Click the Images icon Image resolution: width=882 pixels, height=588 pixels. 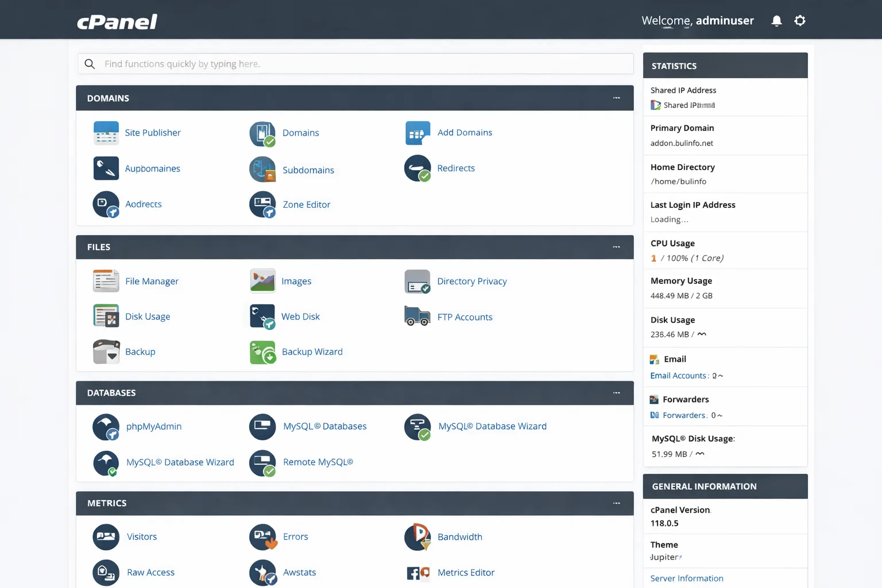coord(262,281)
